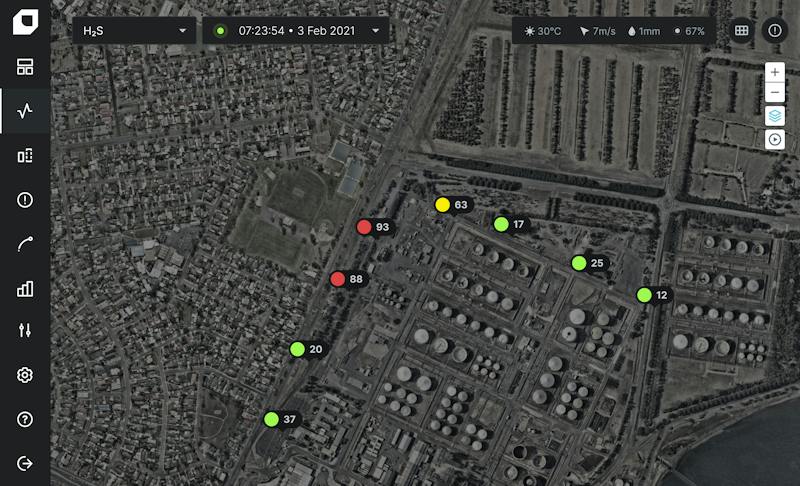Expand the 07:23:54 date time dropdown

pos(296,31)
